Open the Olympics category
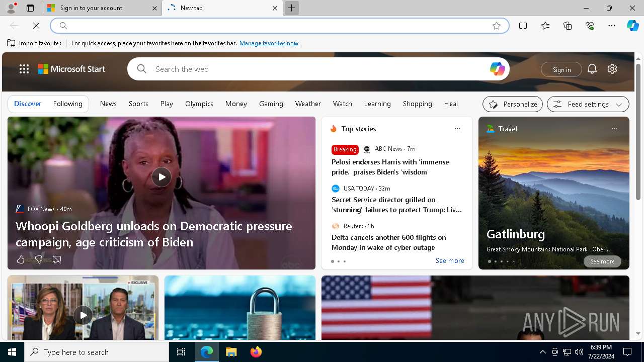 pos(199,104)
